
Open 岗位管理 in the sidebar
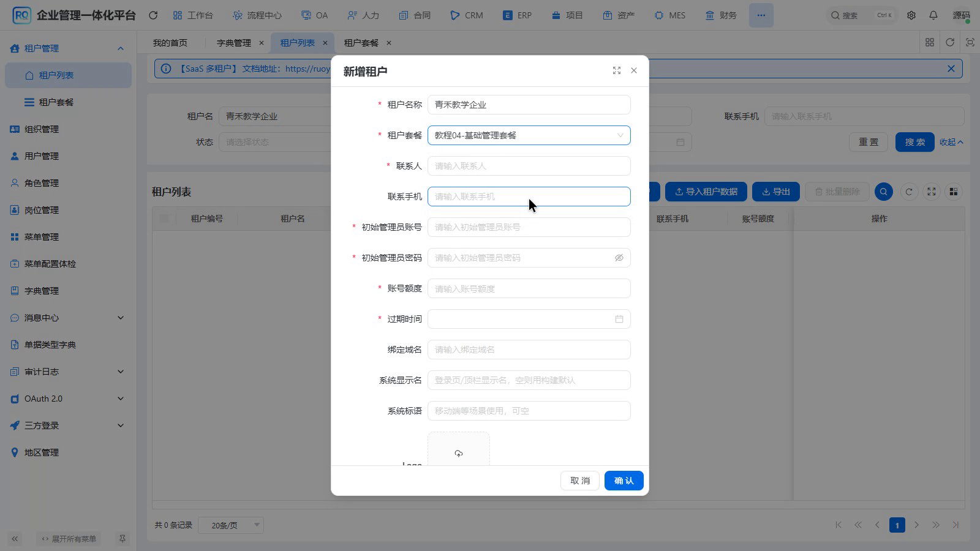click(x=69, y=210)
